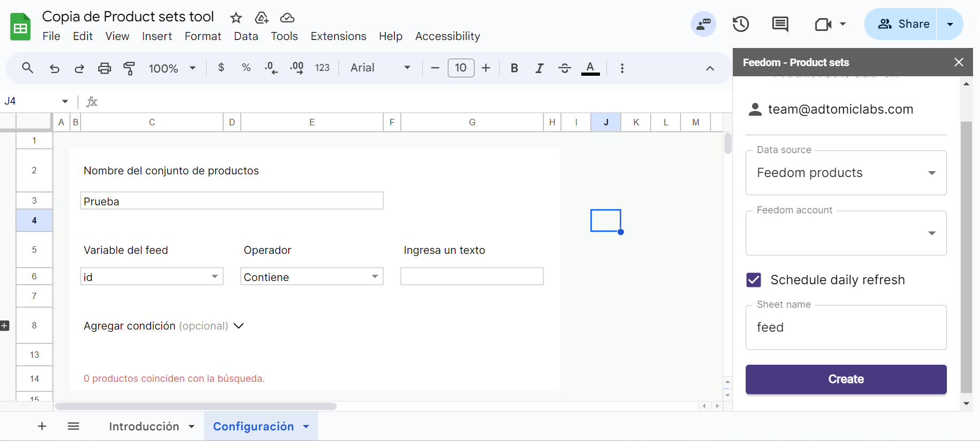Start a meeting with camera icon
The width and height of the screenshot is (980, 441).
(x=823, y=24)
